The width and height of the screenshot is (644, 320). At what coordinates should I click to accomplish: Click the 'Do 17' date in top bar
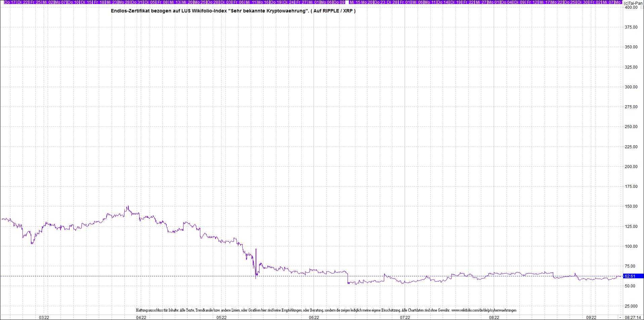coord(10,2)
